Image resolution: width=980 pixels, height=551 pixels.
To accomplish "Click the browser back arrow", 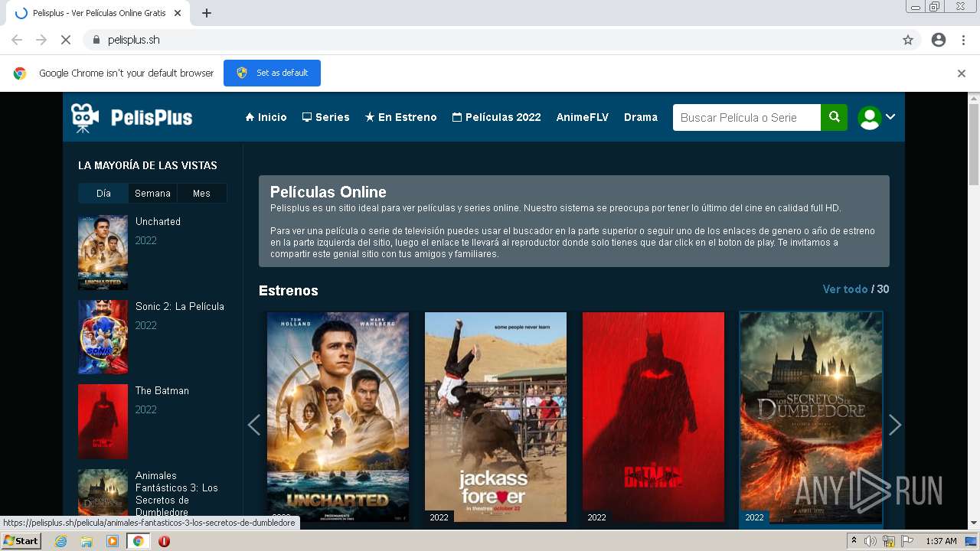I will [17, 40].
